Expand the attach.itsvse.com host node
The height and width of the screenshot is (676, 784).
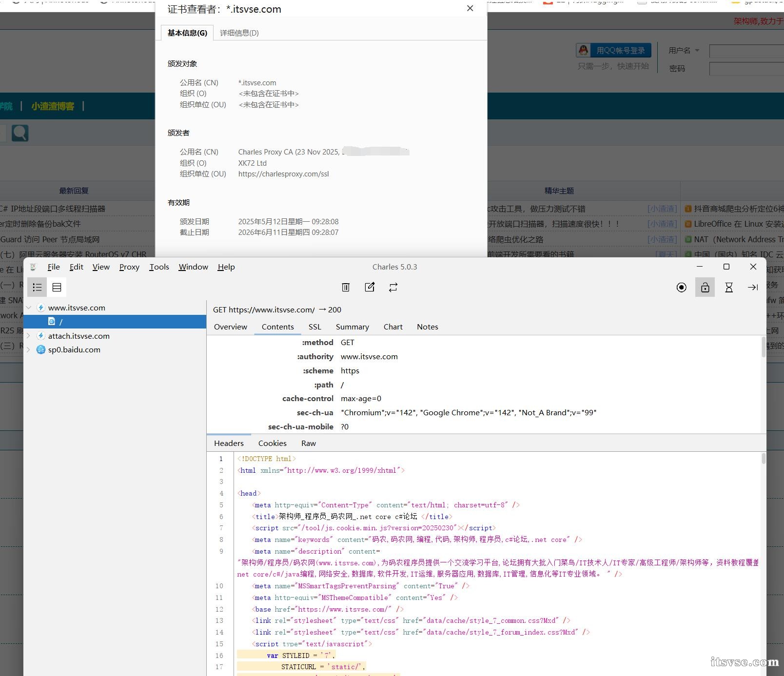point(29,336)
